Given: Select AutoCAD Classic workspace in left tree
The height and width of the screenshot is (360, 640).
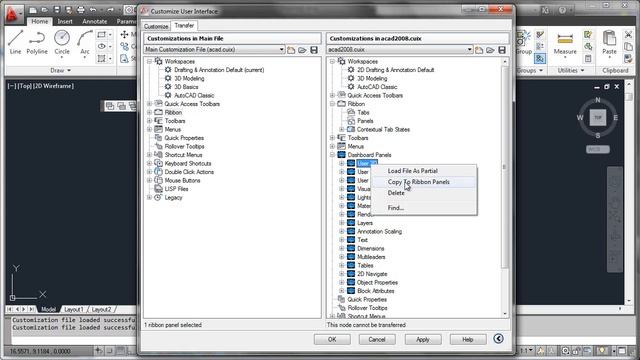Looking at the screenshot, I should (194, 96).
